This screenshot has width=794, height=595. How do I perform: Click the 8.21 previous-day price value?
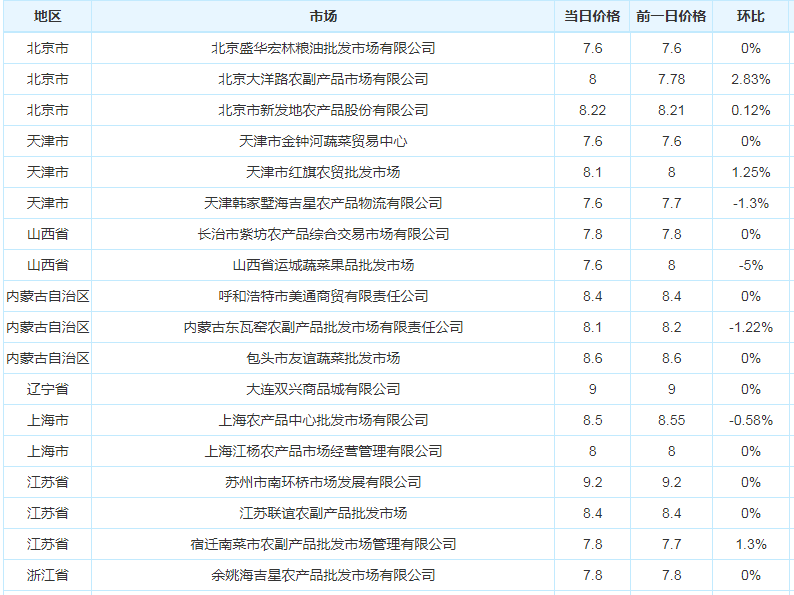coord(671,110)
